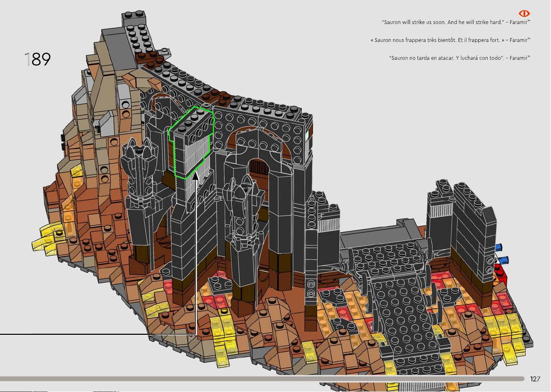Click the step number 189
Screen dimensions: 551x392
coord(38,59)
